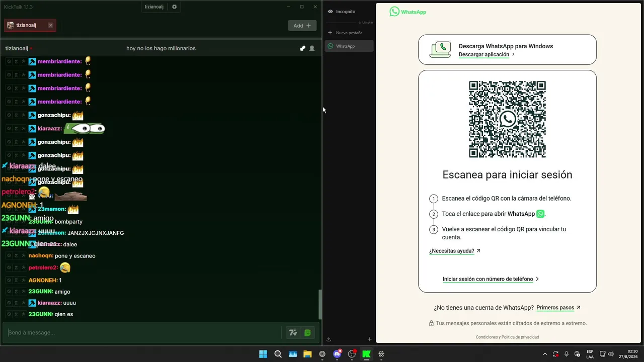Click username AGNONEH in chat
Screen dimensions: 644x362
point(43,280)
